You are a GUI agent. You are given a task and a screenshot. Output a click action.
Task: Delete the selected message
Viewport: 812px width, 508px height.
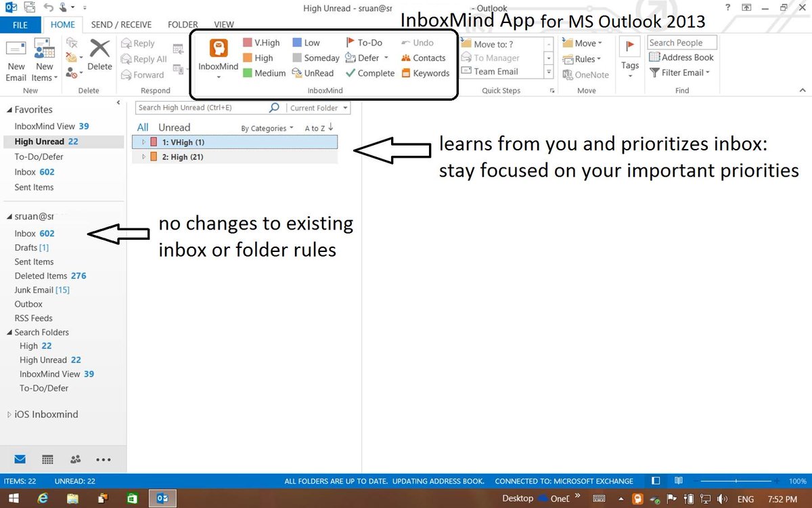[x=99, y=56]
